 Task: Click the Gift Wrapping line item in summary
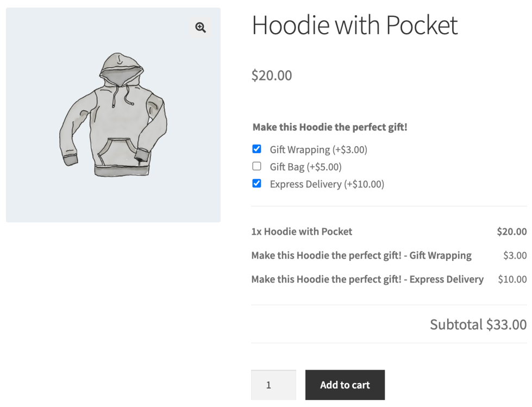361,255
